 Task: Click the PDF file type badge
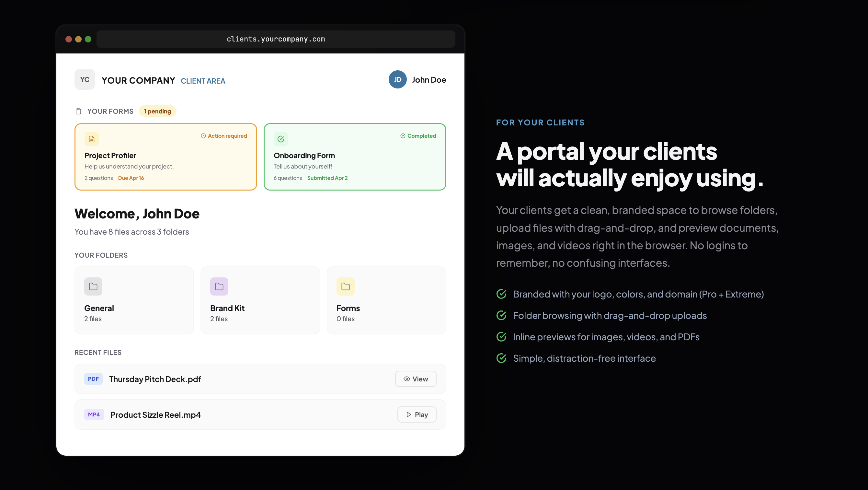tap(93, 379)
